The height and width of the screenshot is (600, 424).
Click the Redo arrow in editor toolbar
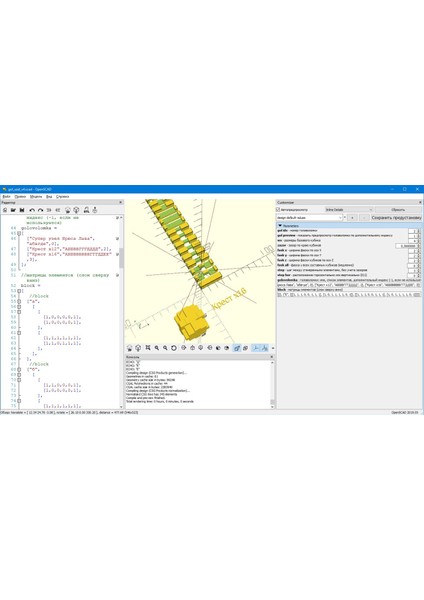(40, 210)
